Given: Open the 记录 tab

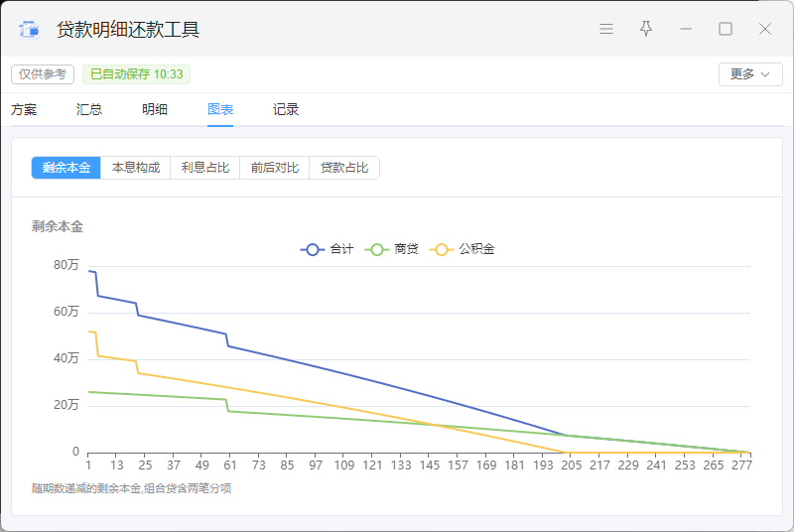Looking at the screenshot, I should point(286,109).
